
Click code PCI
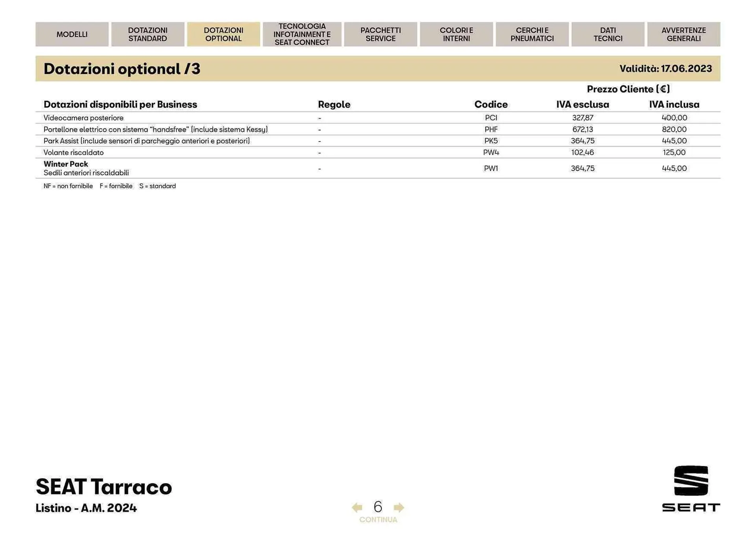[x=491, y=118]
